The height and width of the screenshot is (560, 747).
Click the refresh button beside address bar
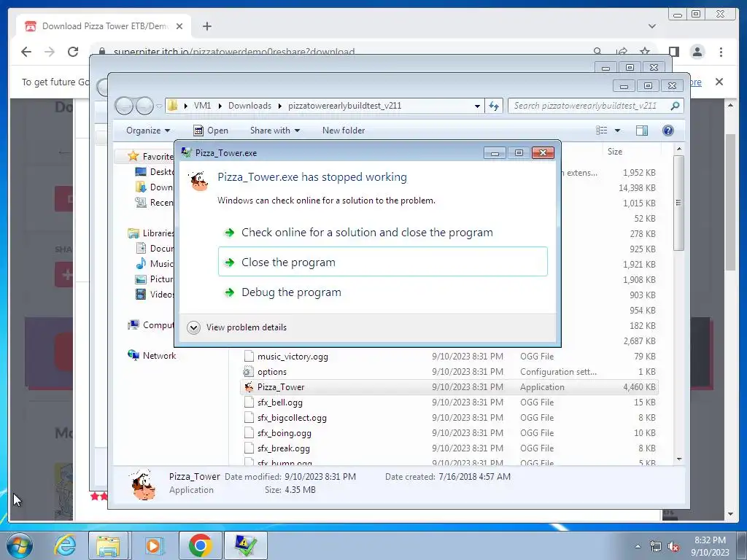(x=494, y=106)
